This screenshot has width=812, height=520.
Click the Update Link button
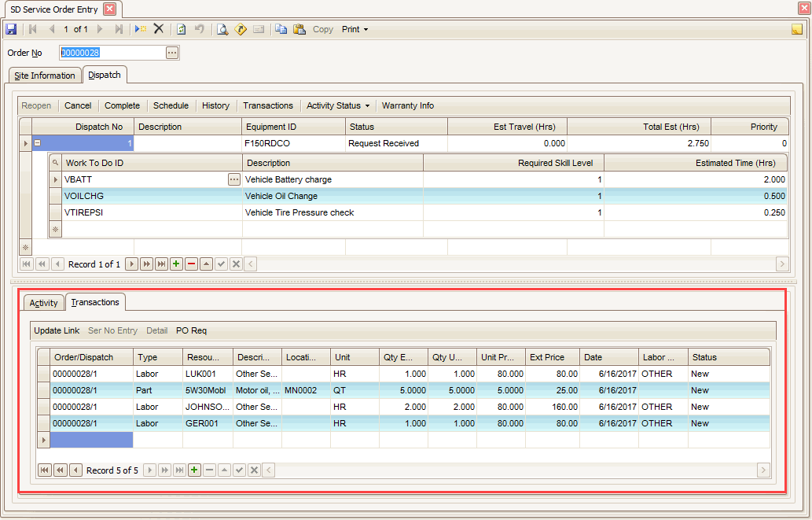(x=57, y=330)
